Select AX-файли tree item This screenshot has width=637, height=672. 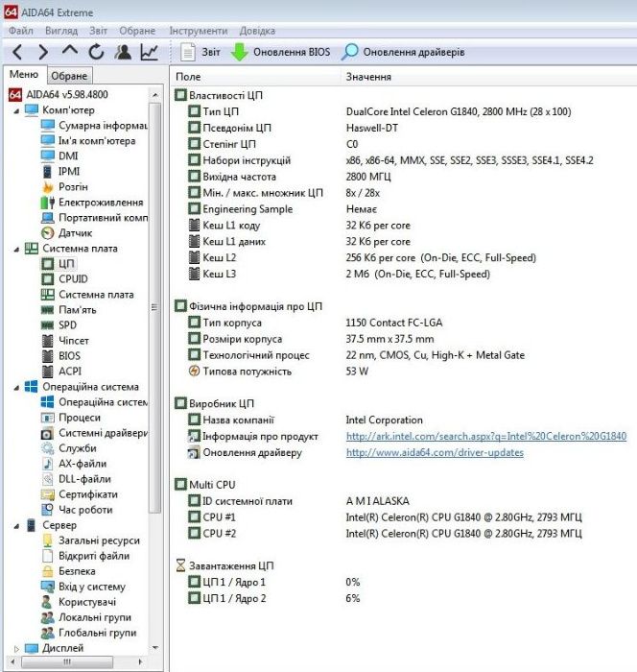[74, 464]
